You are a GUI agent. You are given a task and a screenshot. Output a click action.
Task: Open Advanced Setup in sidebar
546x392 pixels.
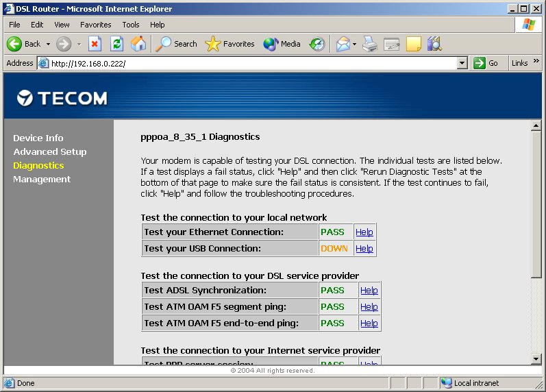coord(50,152)
